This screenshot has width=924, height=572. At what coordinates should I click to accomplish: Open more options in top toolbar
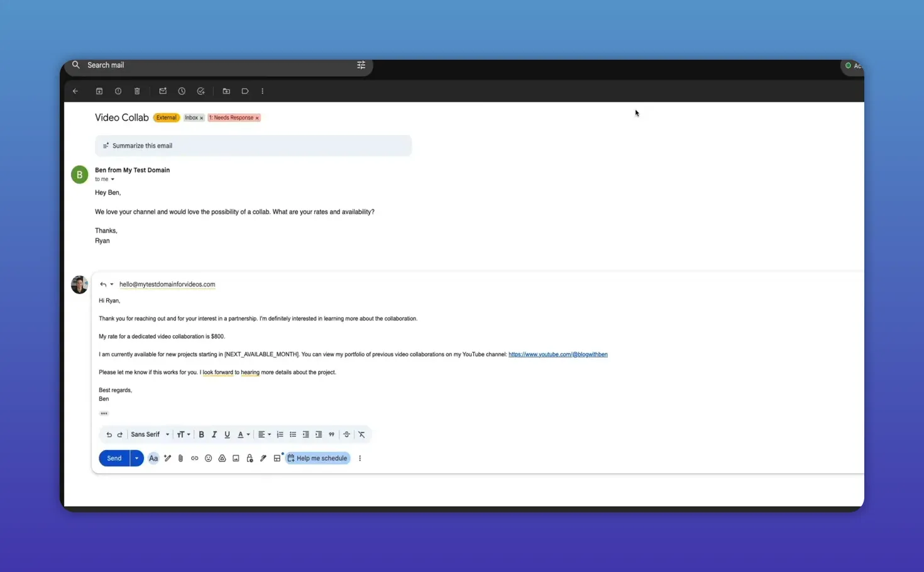click(x=263, y=91)
